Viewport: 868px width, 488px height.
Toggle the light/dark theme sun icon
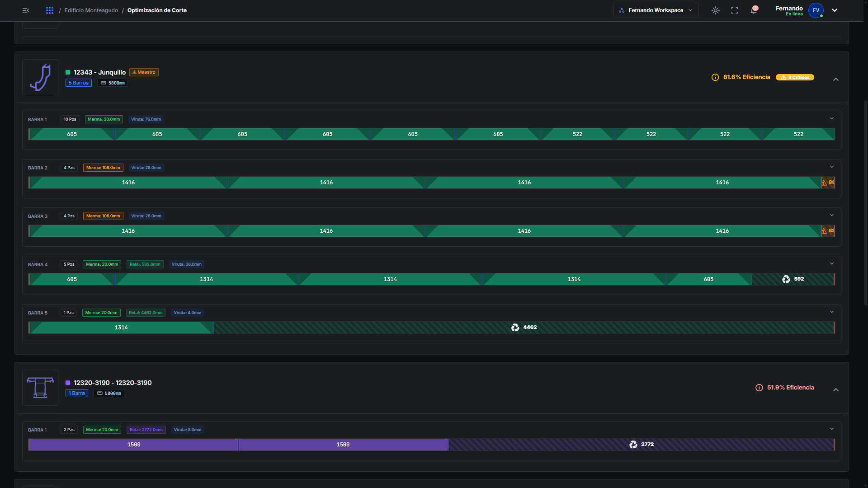click(715, 10)
